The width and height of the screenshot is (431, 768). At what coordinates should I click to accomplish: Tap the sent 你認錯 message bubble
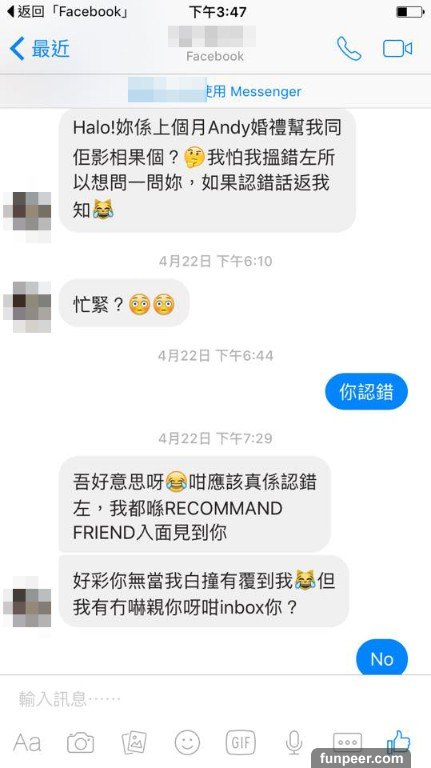(x=366, y=391)
